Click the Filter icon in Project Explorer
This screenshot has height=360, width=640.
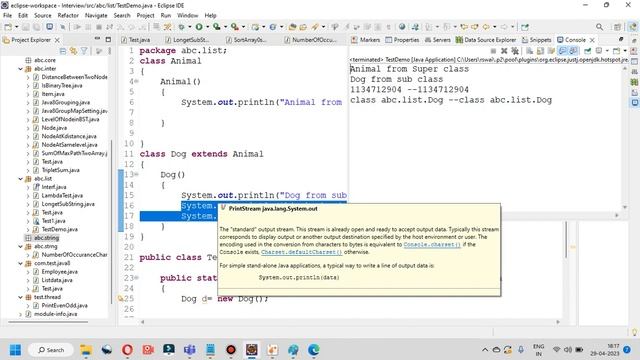tap(84, 51)
